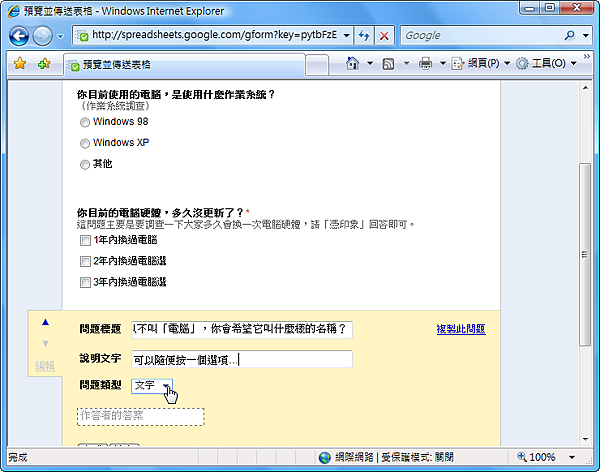Select the 其他 radio option
Image resolution: width=600 pixels, height=472 pixels.
point(85,165)
